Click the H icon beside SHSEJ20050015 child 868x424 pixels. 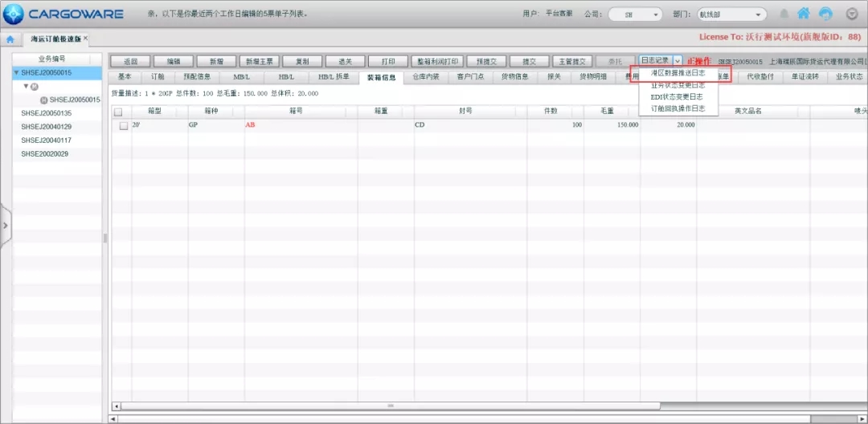[x=43, y=100]
